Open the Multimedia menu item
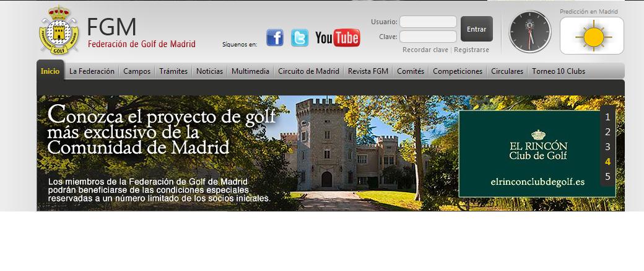Viewport: 644px width, 271px height. click(250, 71)
